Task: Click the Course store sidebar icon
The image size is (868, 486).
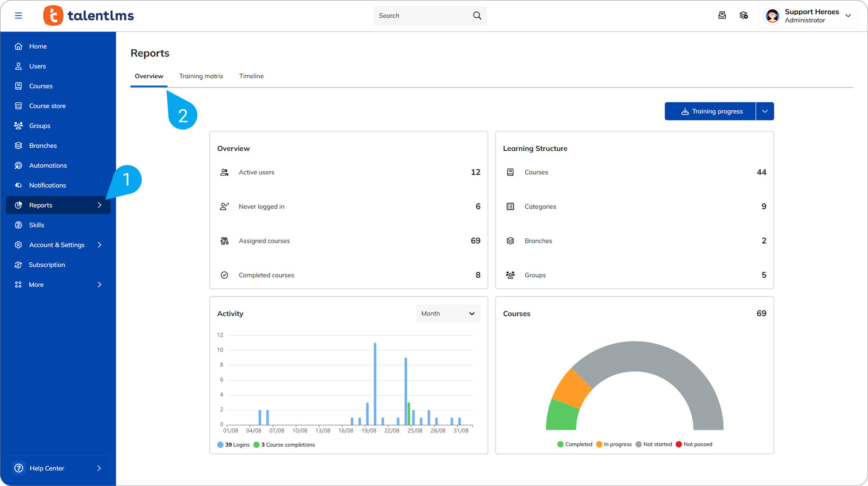Action: point(18,106)
